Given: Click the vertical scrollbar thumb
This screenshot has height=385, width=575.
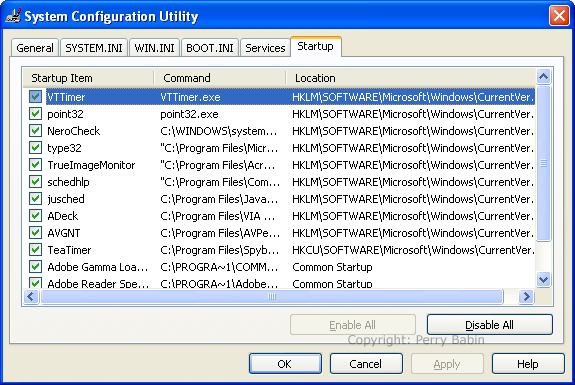Looking at the screenshot, I should 543,163.
